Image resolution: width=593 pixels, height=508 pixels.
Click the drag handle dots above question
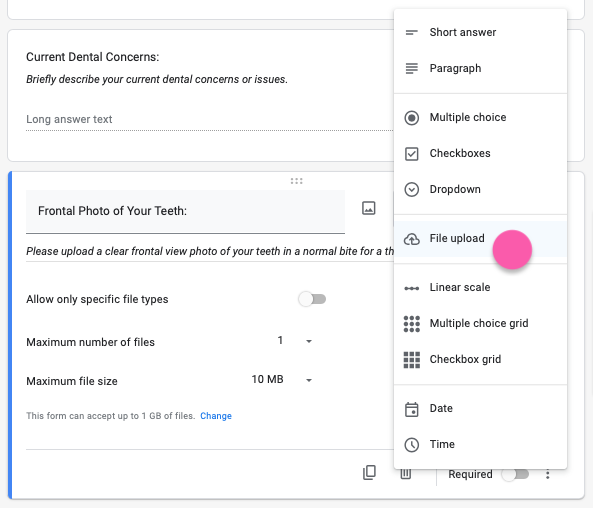(x=296, y=181)
